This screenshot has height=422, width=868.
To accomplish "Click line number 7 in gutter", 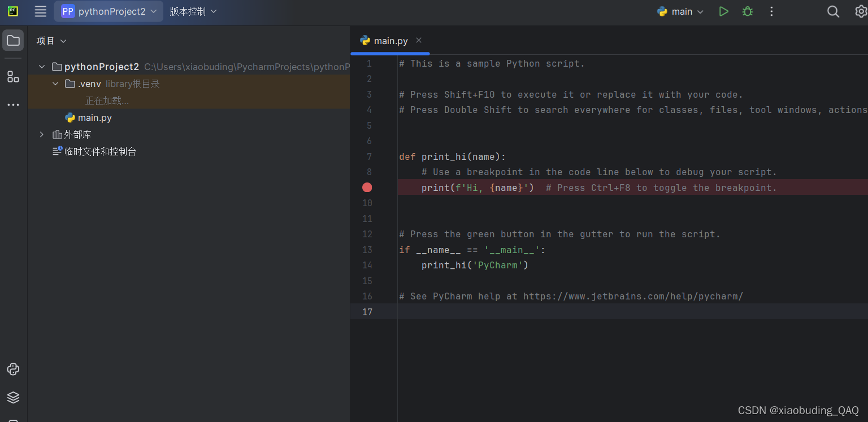I will (369, 156).
